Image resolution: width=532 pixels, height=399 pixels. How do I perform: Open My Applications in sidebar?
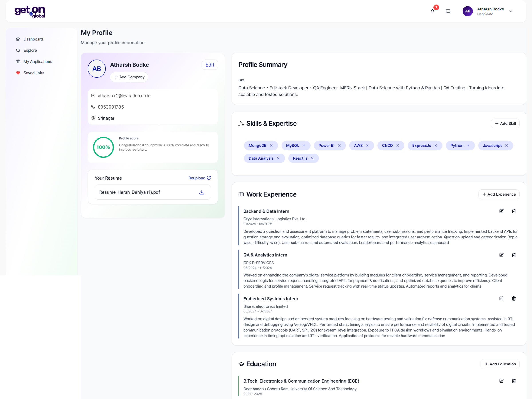tap(37, 61)
